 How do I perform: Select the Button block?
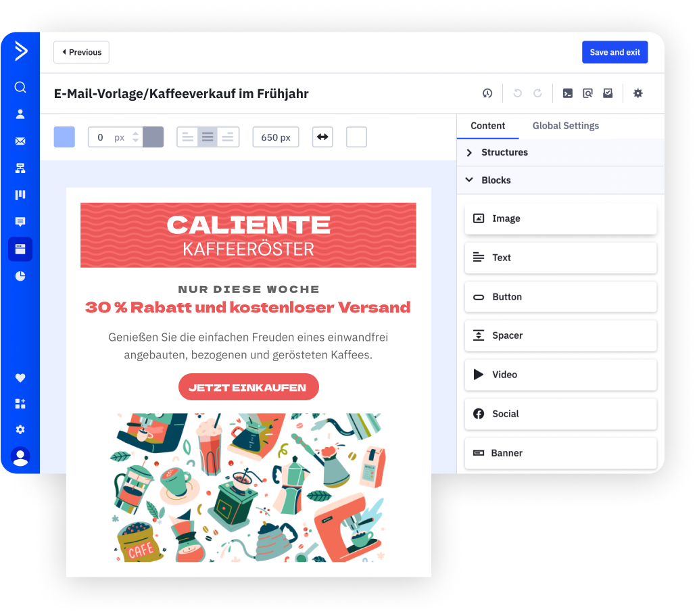point(560,297)
